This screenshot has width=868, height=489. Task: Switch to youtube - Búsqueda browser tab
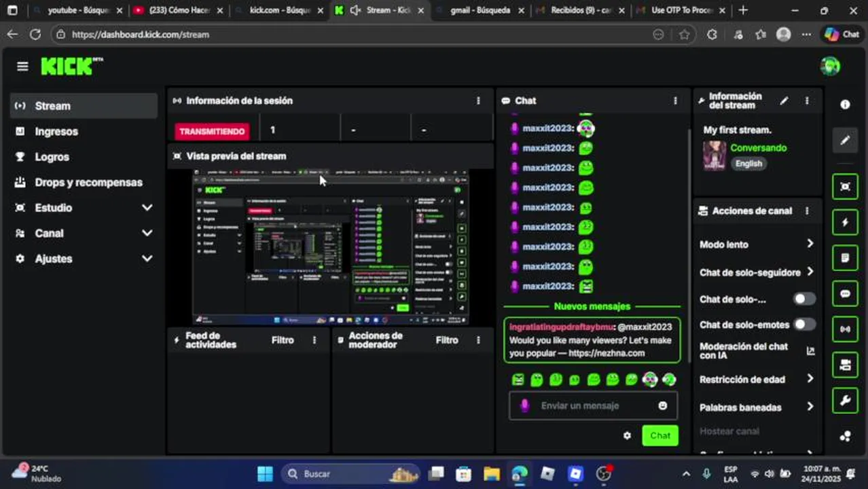coord(77,10)
